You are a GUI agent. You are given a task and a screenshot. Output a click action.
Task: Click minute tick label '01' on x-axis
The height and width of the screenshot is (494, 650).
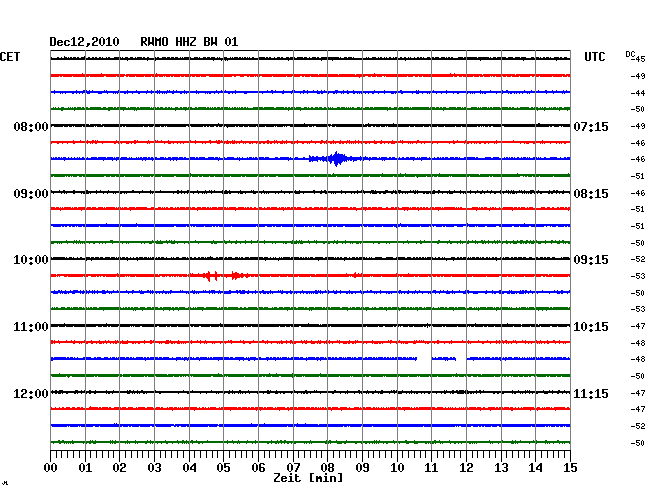pos(85,468)
